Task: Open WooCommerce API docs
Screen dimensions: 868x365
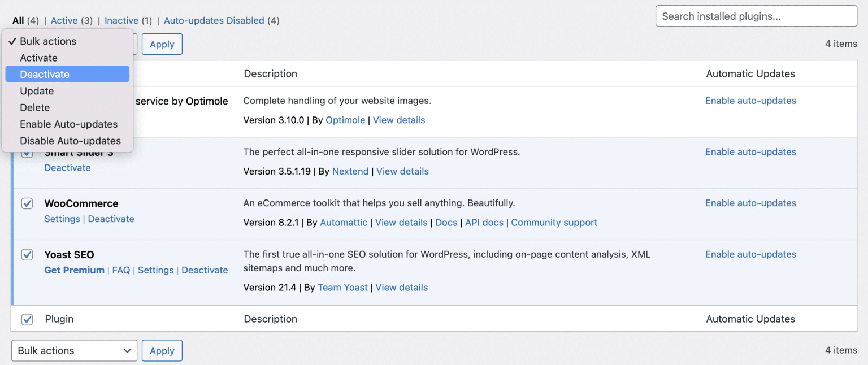Action: (x=484, y=222)
